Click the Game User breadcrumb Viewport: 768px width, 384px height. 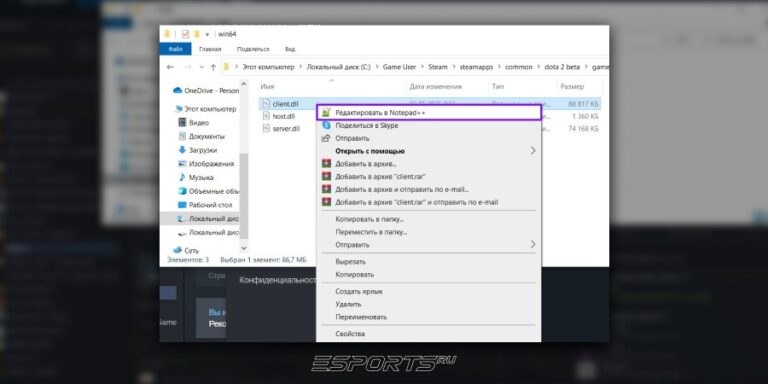400,67
